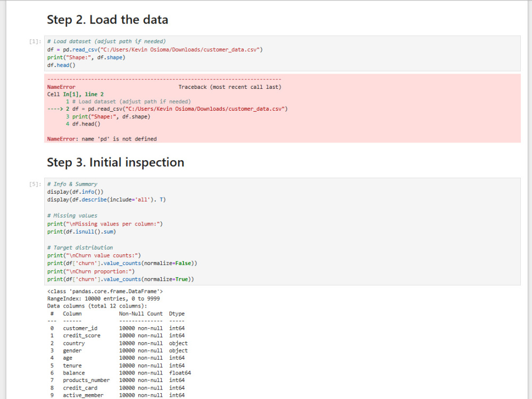Click print("\nChurn value counts:") line
Viewport: 532px width, 399px height.
tap(94, 255)
